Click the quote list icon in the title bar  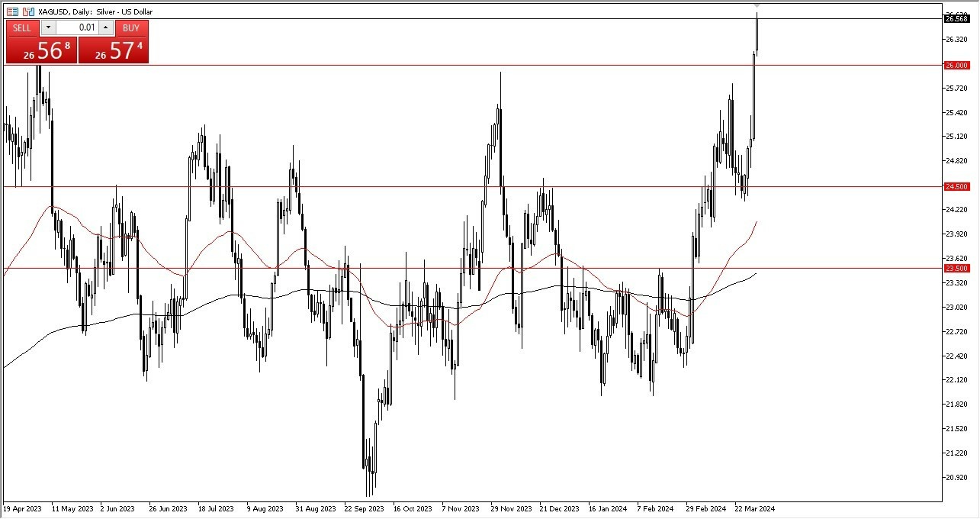pyautogui.click(x=11, y=11)
